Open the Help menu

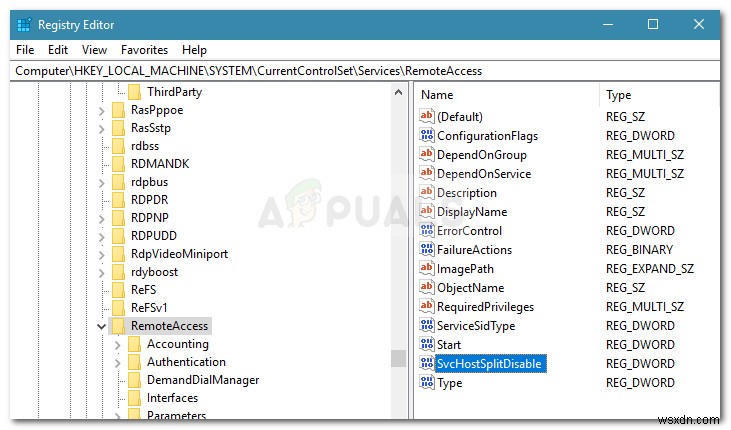pyautogui.click(x=194, y=50)
